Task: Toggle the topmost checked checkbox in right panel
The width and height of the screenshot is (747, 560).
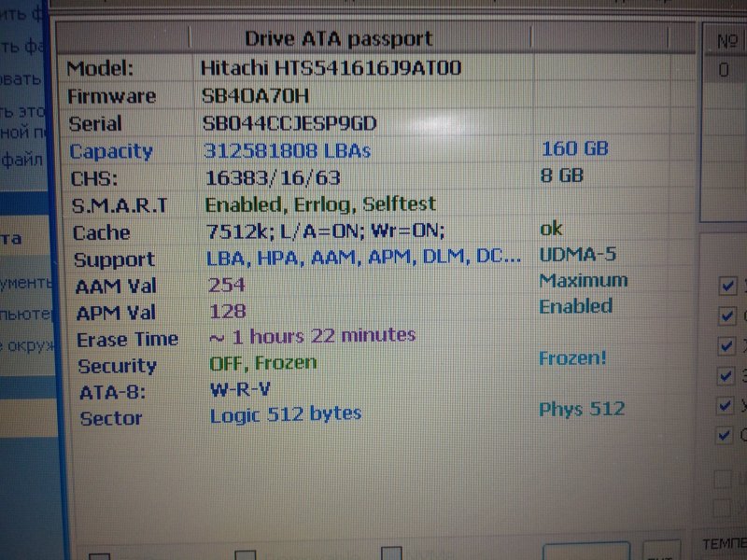Action: click(x=726, y=285)
